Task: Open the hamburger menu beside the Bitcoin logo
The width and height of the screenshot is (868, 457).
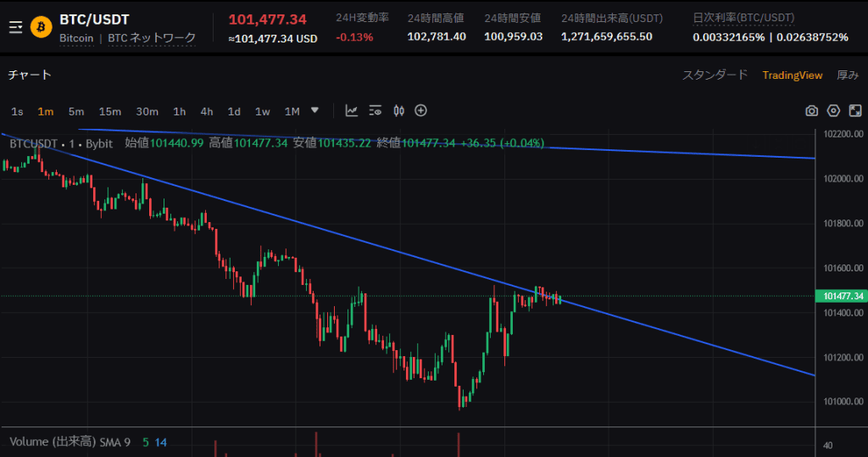Action: (15, 27)
